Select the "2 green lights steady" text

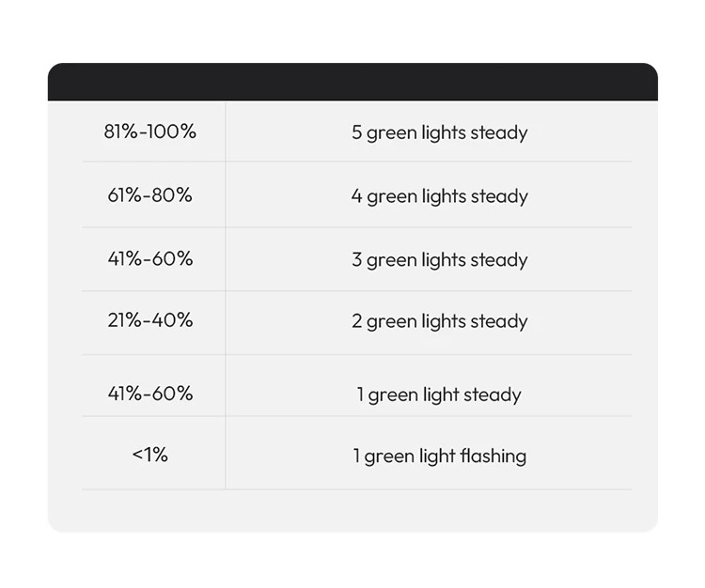439,321
